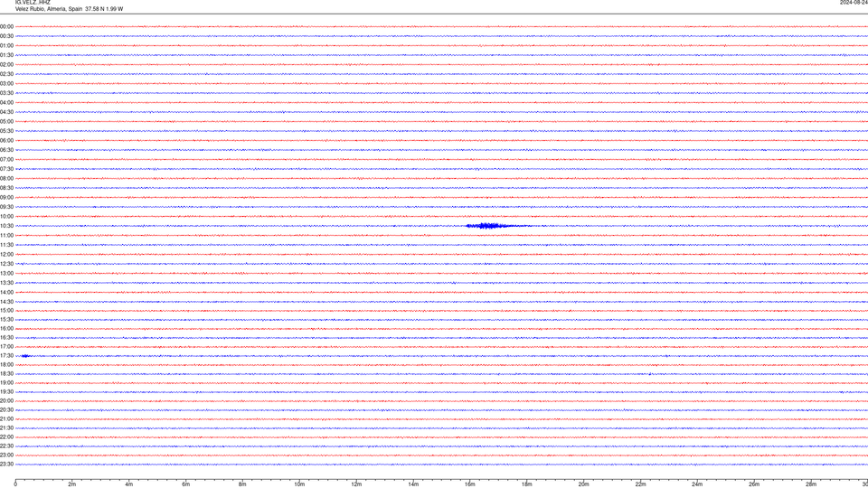Viewport: 868px width, 488px height.
Task: Select the 19:00 time label
Action: coord(6,383)
